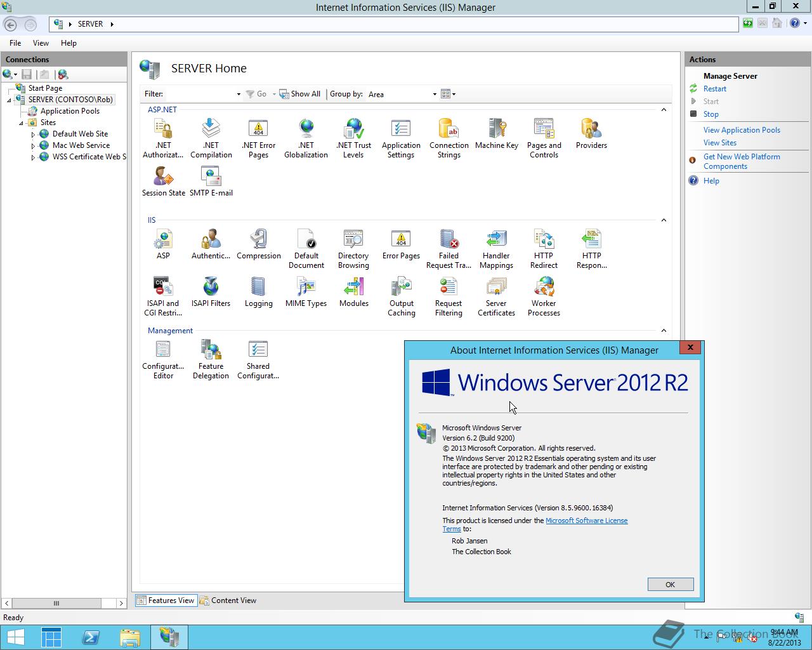Open the .NET Compilation feature

pos(211,138)
